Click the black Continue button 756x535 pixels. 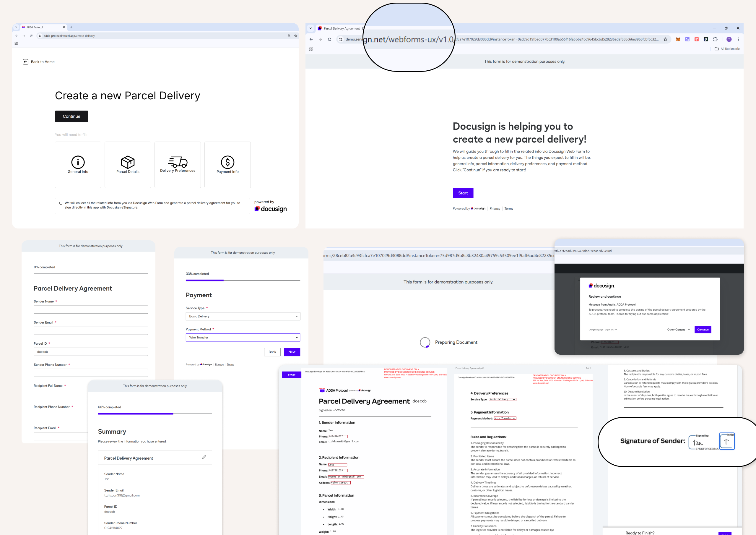71,116
